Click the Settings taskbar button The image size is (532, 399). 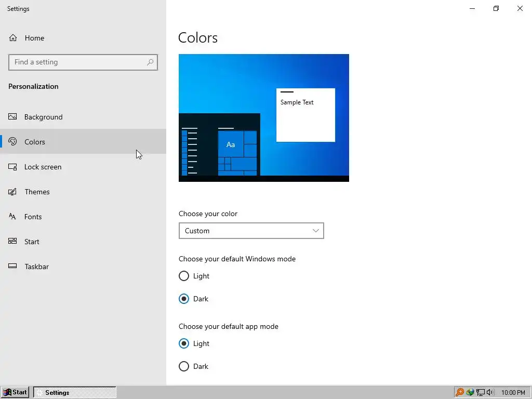[x=75, y=392]
